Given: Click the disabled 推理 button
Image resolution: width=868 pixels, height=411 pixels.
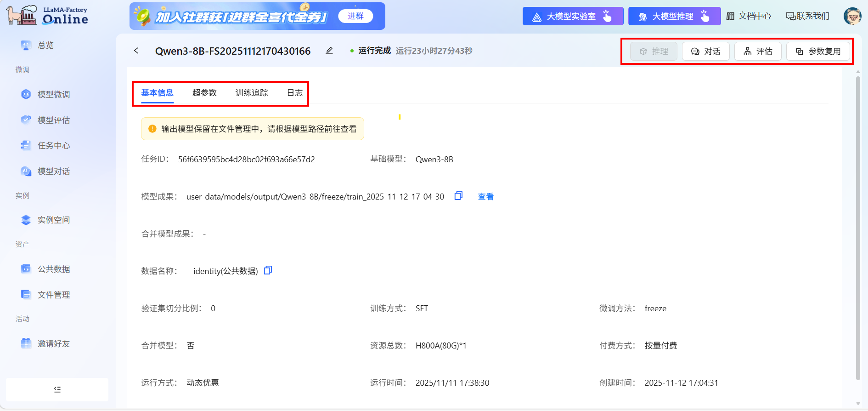Looking at the screenshot, I should tap(654, 51).
